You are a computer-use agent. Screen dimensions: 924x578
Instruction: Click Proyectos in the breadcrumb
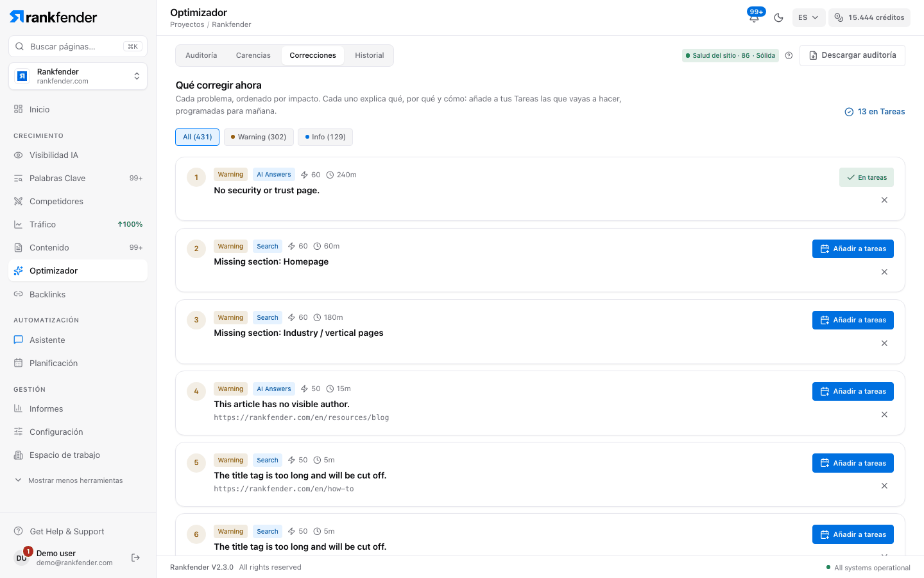(187, 24)
